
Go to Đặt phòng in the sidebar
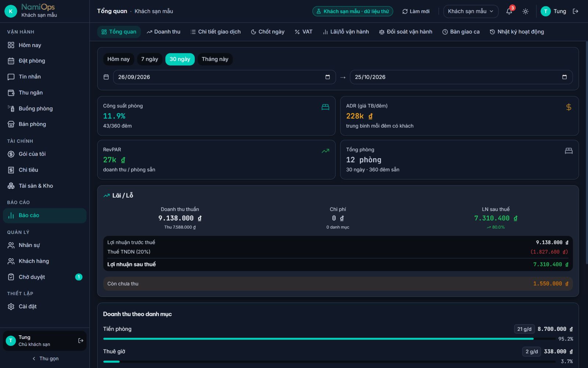(x=44, y=61)
